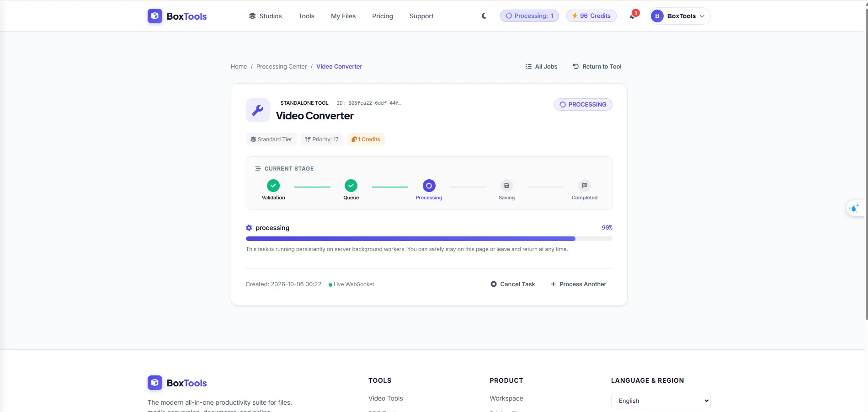Click the Saving stage disk icon
Screen dimensions: 868x412
pos(506,186)
